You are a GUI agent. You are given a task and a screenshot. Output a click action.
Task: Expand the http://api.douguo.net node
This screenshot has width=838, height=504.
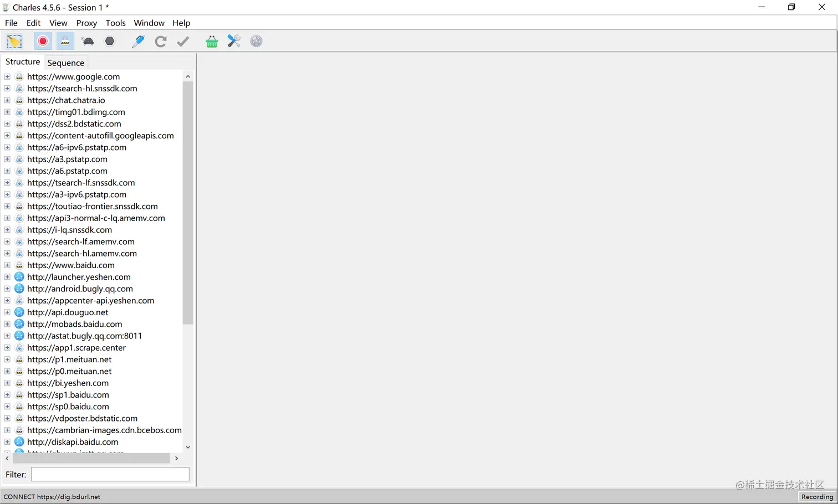pos(7,312)
